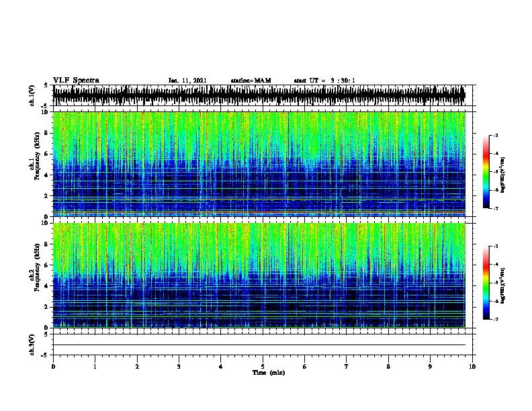Click the "-5" tick on ch.3(V) axis

45,355
